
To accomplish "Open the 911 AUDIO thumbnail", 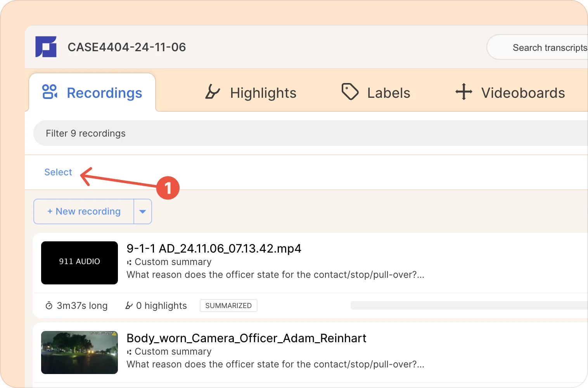I will 80,263.
